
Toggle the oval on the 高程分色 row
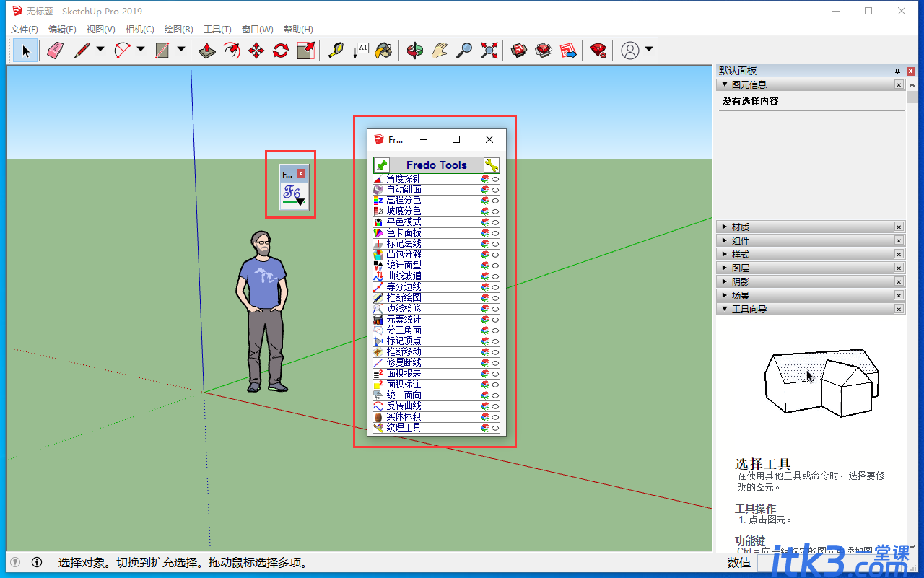click(x=496, y=201)
